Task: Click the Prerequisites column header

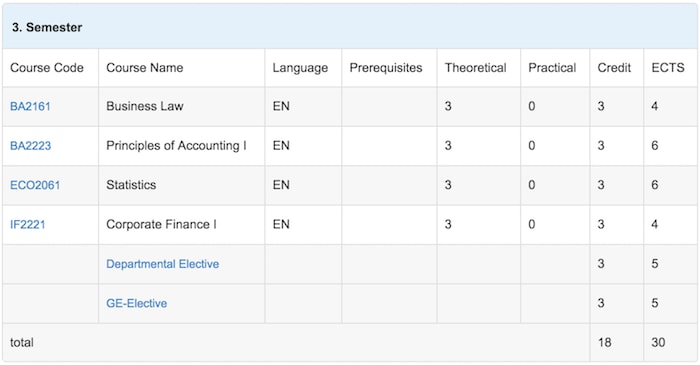Action: (x=386, y=68)
